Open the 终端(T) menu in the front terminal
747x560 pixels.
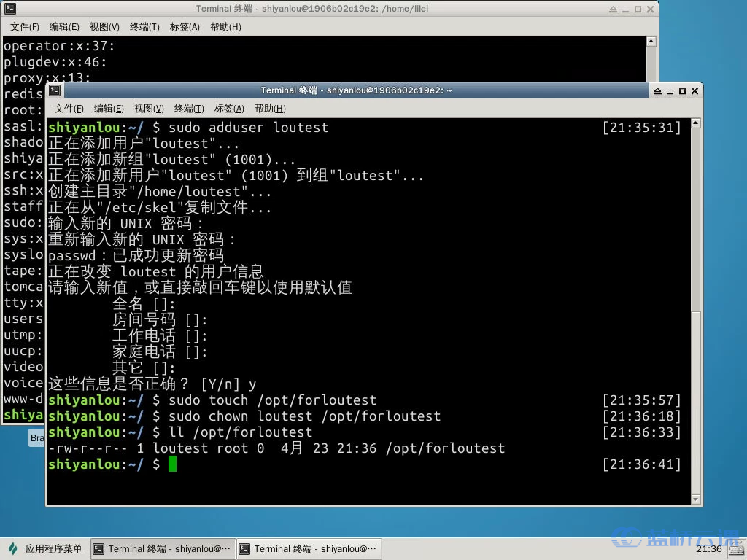click(x=189, y=109)
